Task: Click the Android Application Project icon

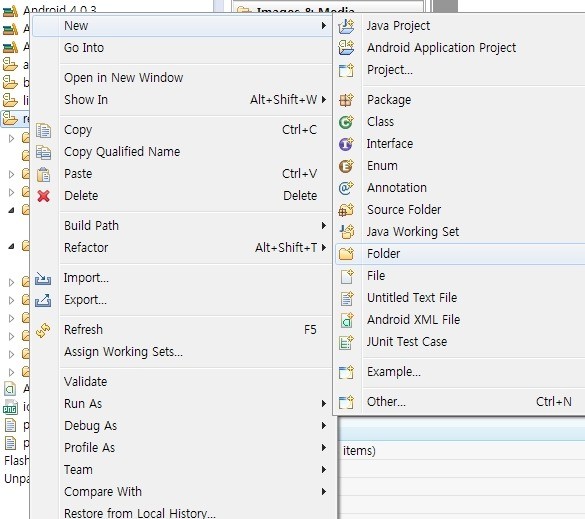Action: pyautogui.click(x=346, y=47)
